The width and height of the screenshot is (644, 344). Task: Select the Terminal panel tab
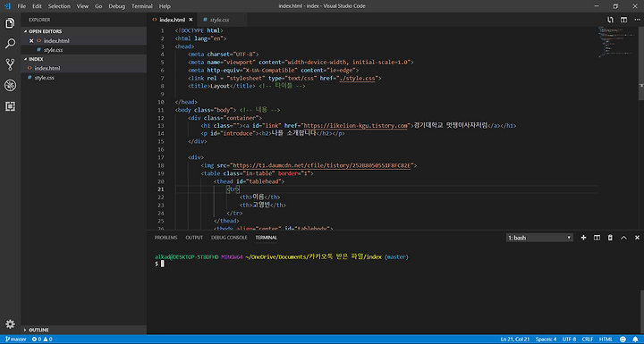pos(267,238)
